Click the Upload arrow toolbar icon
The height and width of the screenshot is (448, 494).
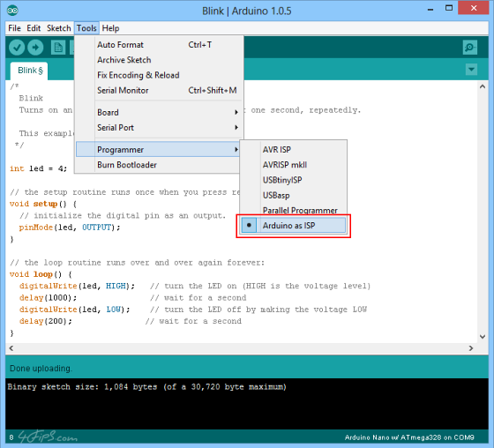(35, 48)
